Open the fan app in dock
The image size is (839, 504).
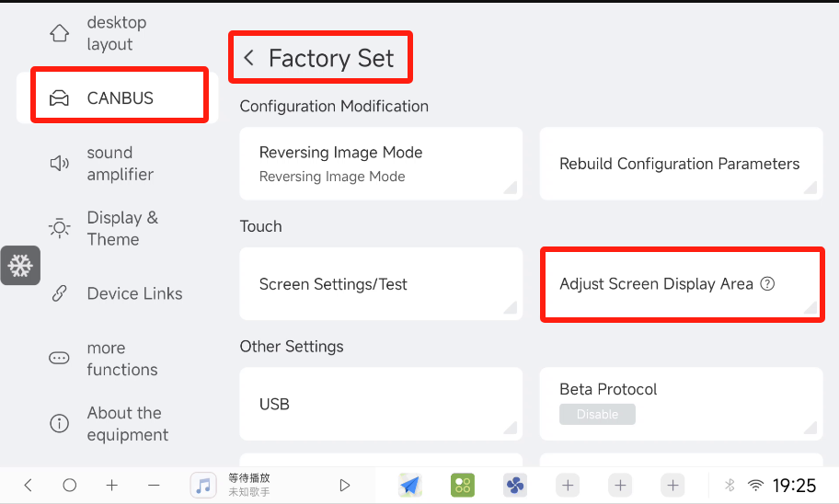pos(515,486)
